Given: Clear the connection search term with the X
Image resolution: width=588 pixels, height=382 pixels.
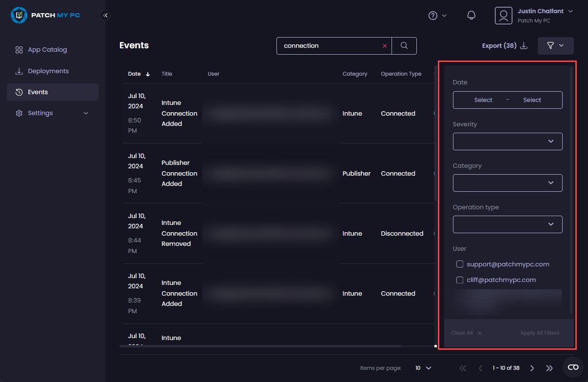Looking at the screenshot, I should click(385, 45).
